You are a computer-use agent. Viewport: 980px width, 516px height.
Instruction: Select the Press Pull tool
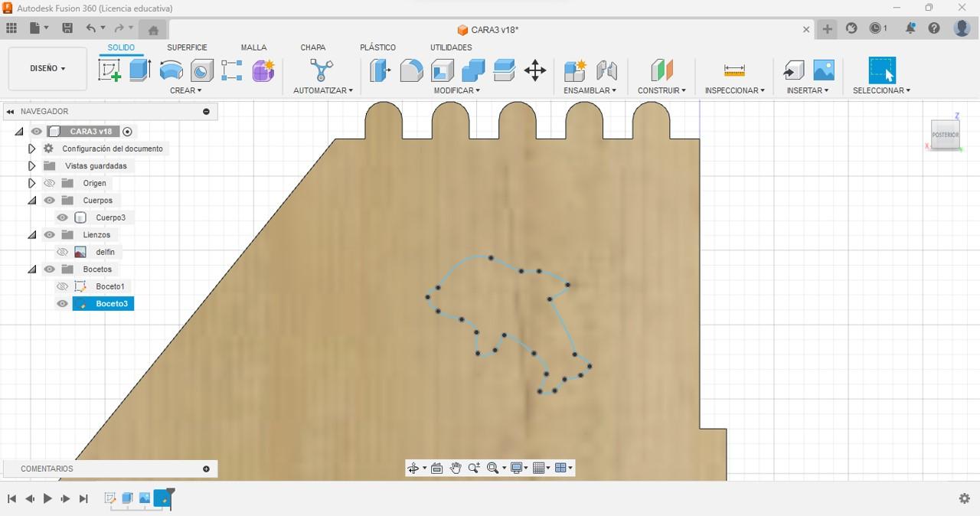[x=380, y=70]
